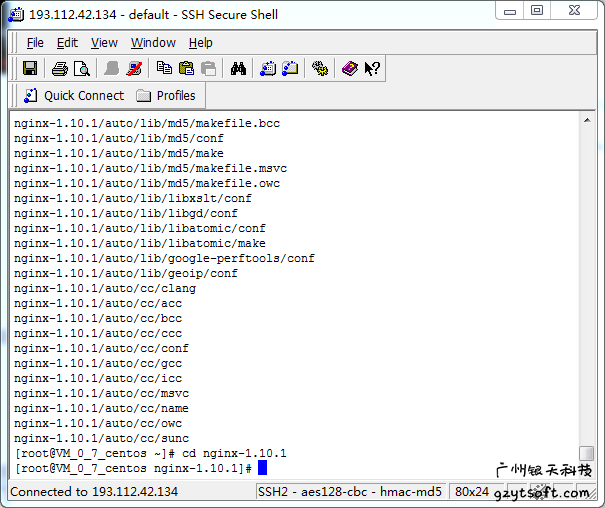Minimize the SSH Secure Shell window

coord(510,10)
